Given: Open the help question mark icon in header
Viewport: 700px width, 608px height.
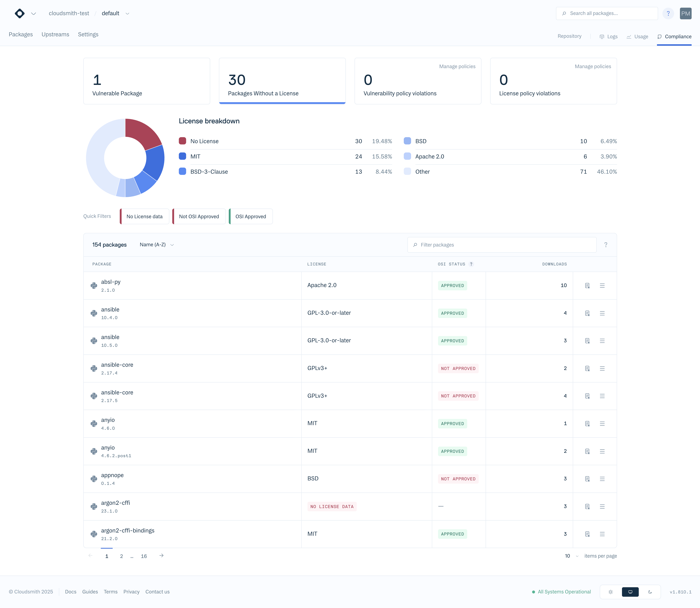Looking at the screenshot, I should click(x=668, y=14).
